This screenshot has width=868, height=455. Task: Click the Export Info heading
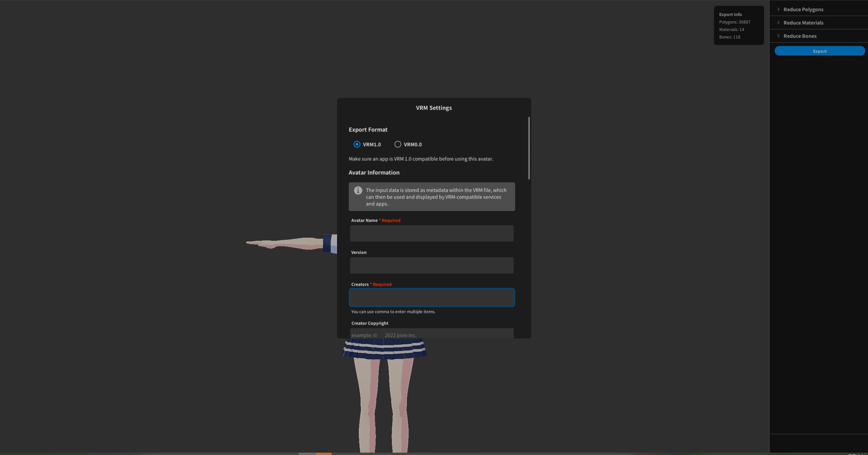pyautogui.click(x=730, y=14)
